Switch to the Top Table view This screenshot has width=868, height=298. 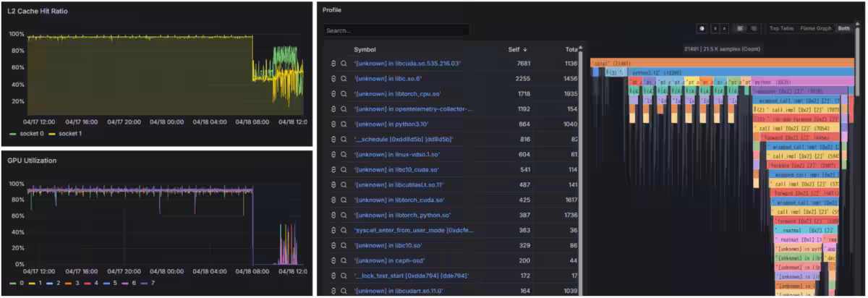click(780, 28)
